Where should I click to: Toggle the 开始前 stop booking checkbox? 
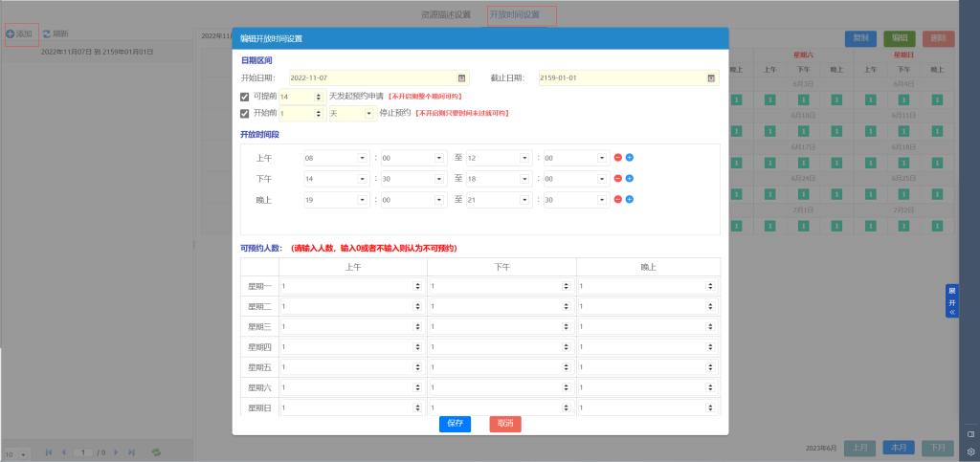pos(245,113)
